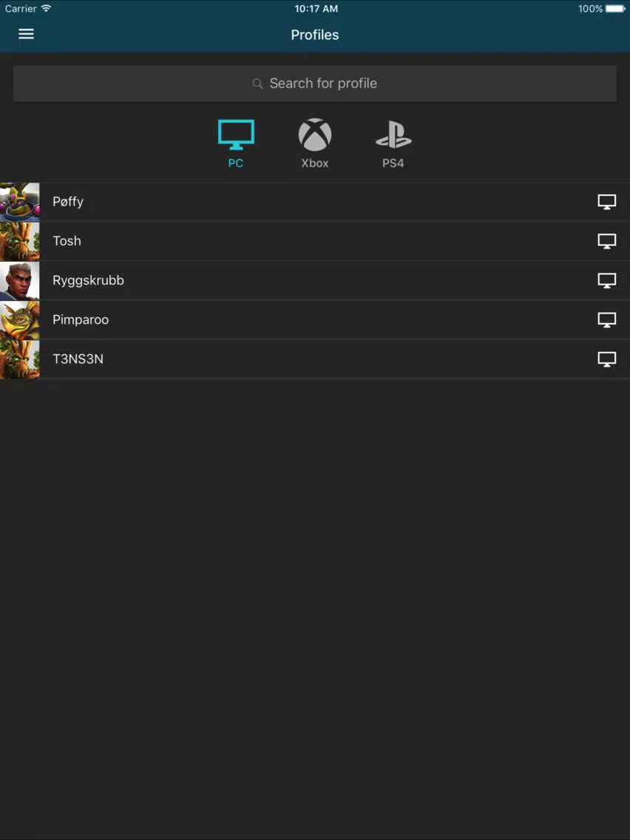This screenshot has width=630, height=840.
Task: Click the Xbox label under platforms
Action: click(x=315, y=163)
